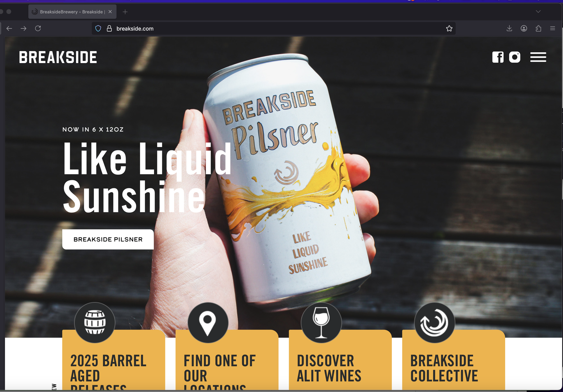Open the Firefox application menu
563x392 pixels.
552,28
